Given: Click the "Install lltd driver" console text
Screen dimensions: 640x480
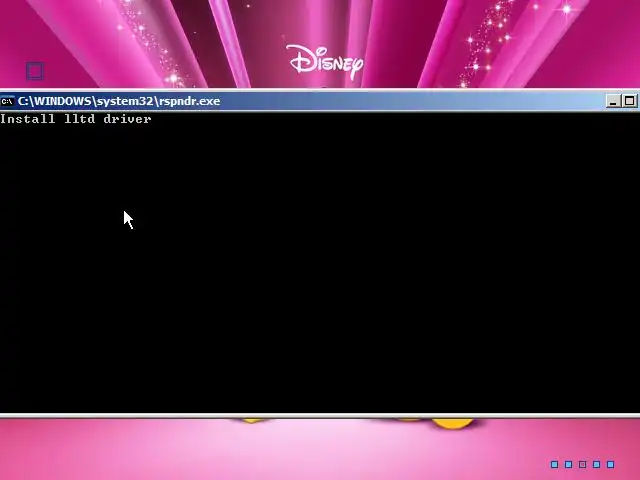Looking at the screenshot, I should point(76,119).
